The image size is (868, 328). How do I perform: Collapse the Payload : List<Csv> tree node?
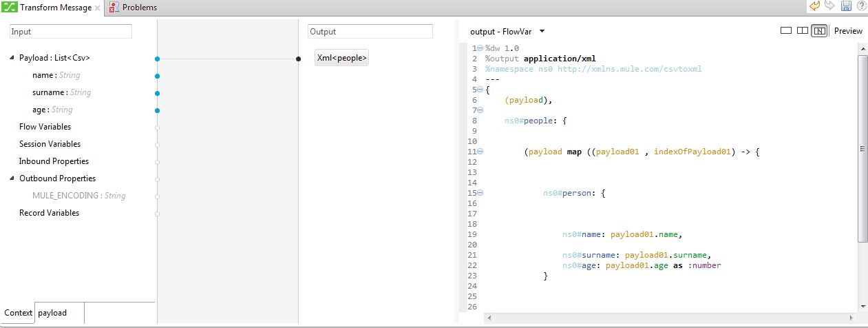(x=12, y=58)
